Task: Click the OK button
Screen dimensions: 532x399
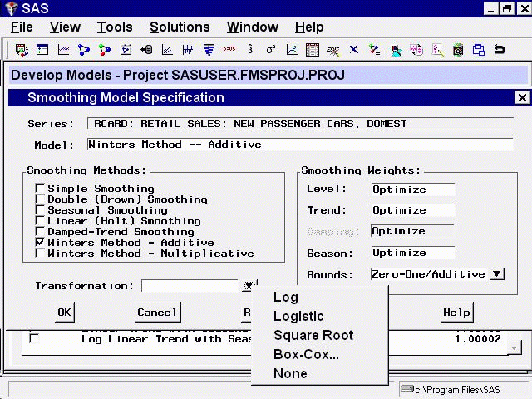Action: point(65,313)
